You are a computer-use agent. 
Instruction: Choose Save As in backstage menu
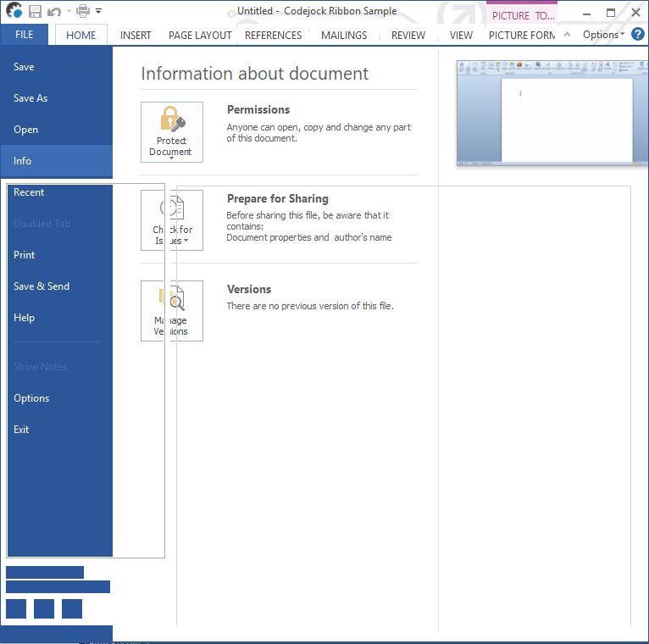tap(56, 98)
